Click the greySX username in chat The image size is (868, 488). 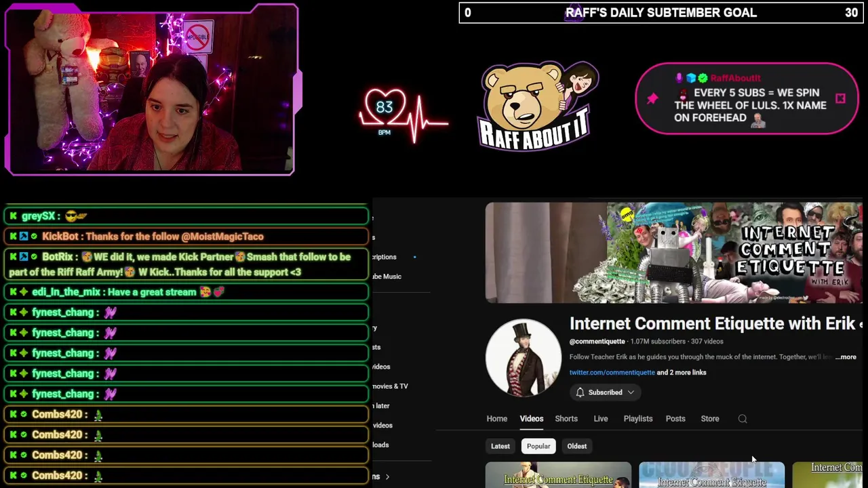point(38,216)
